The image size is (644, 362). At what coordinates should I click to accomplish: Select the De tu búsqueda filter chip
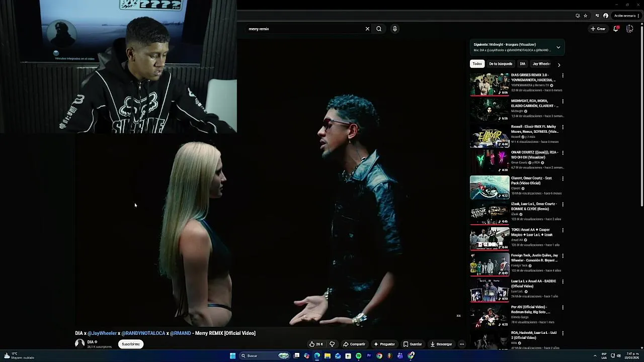501,64
